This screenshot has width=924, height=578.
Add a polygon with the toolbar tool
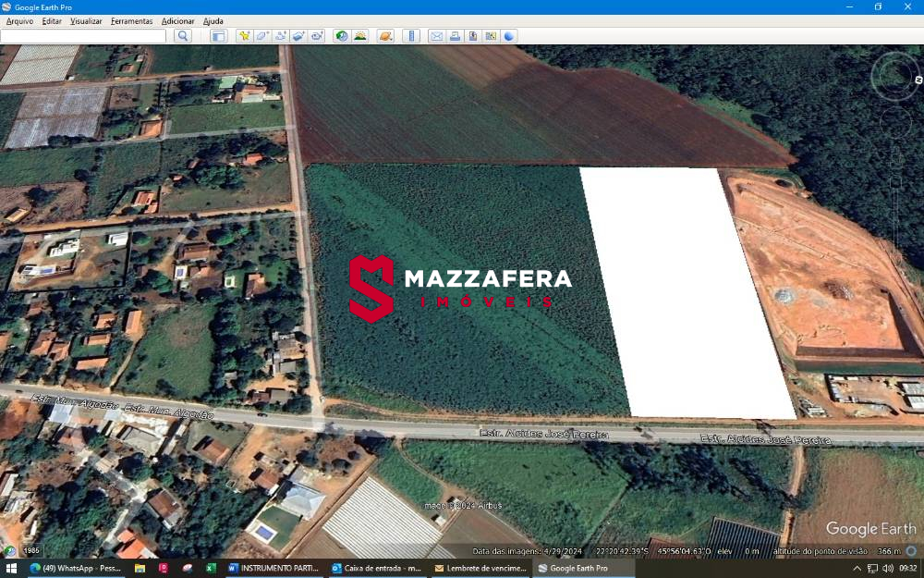pos(262,36)
